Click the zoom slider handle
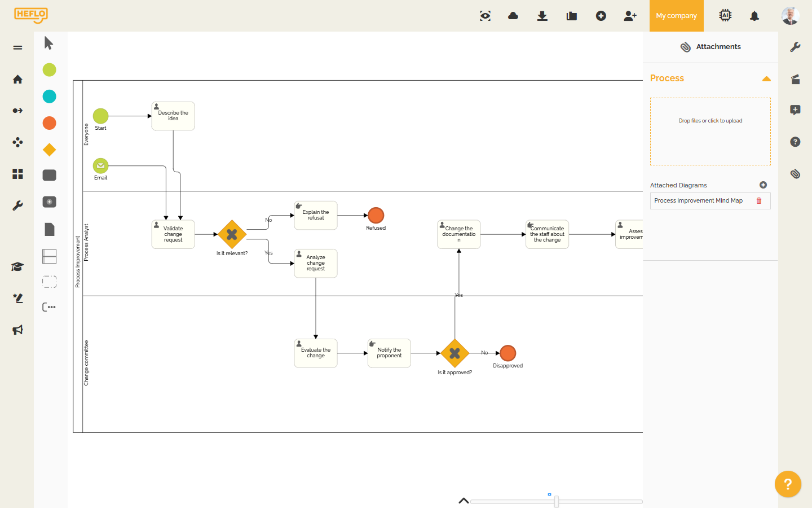The image size is (812, 508). click(557, 501)
